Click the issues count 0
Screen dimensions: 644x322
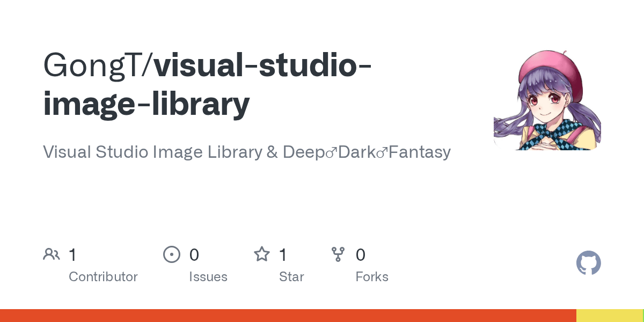pos(194,255)
